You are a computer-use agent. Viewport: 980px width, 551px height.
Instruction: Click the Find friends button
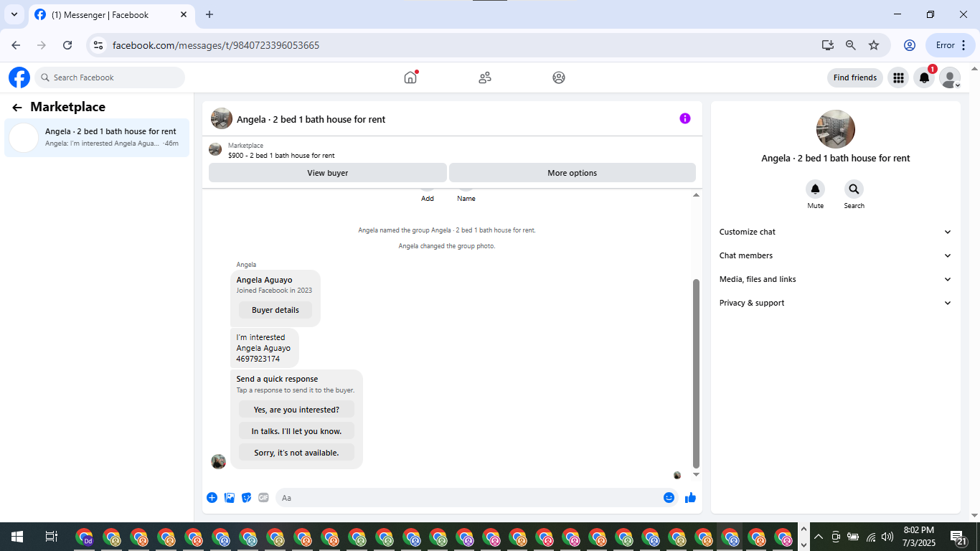pyautogui.click(x=855, y=77)
